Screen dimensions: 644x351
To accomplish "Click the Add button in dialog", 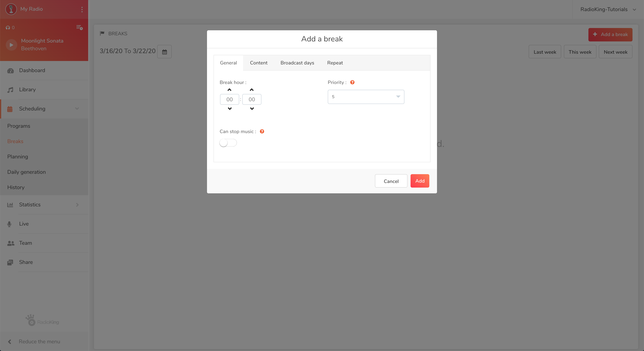I will tap(420, 181).
